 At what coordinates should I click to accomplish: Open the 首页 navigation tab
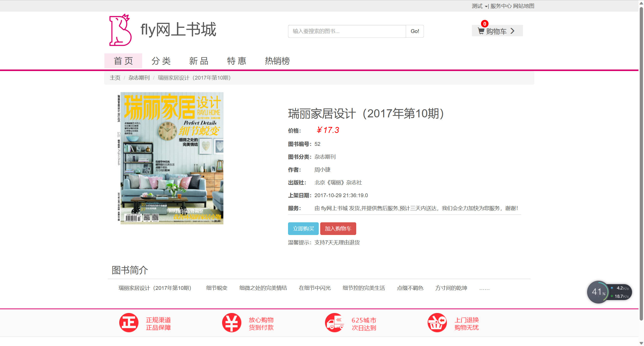[123, 61]
